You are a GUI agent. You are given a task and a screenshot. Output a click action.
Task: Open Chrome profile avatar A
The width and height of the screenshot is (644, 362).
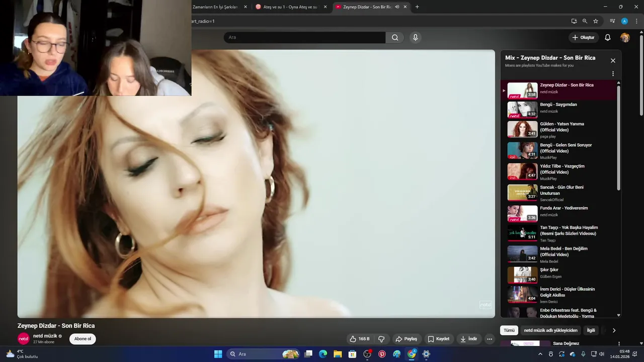pos(624,21)
